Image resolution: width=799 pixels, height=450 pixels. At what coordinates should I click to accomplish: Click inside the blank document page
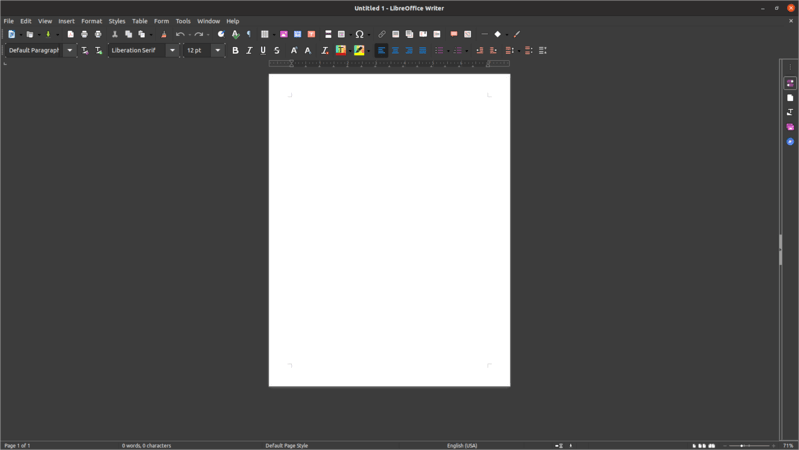coord(389,230)
